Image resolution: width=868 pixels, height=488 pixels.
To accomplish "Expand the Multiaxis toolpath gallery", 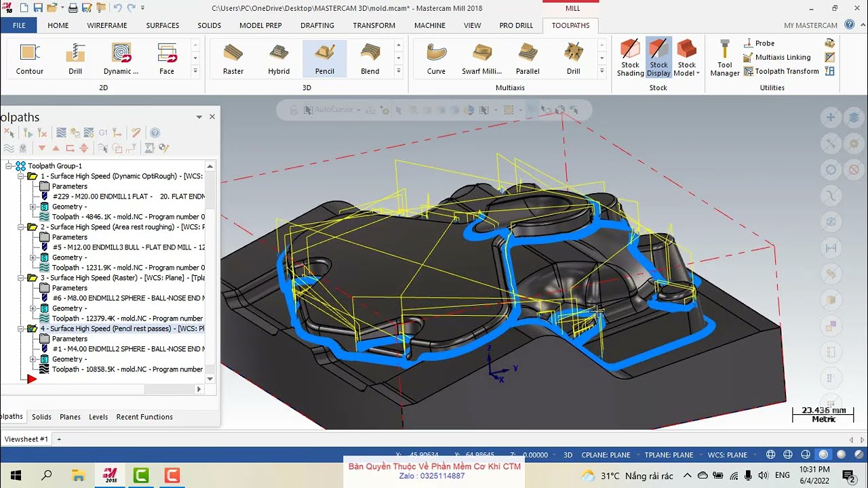I will point(601,71).
